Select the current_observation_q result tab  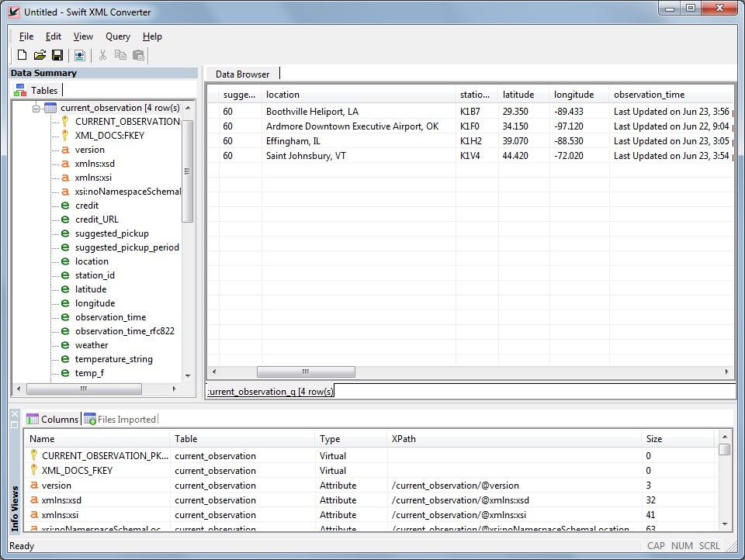[x=270, y=392]
